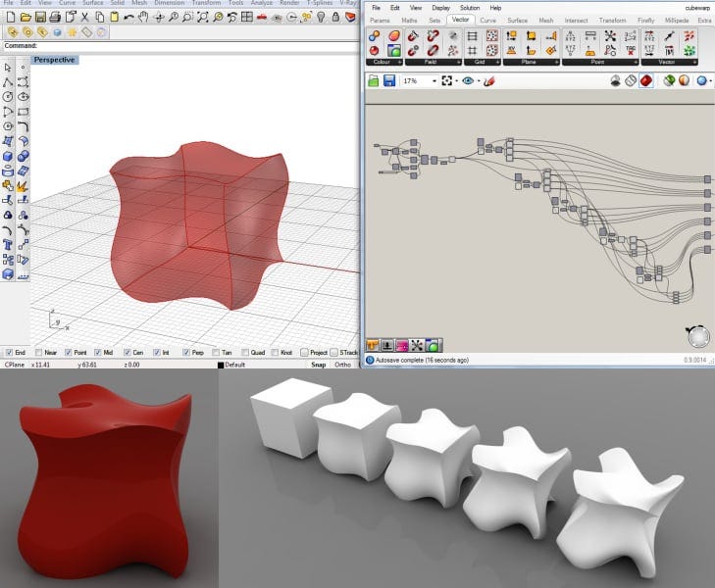Open the dropdown arrow beside Zoom Extents in Grasshopper
This screenshot has width=715, height=588.
click(x=456, y=81)
